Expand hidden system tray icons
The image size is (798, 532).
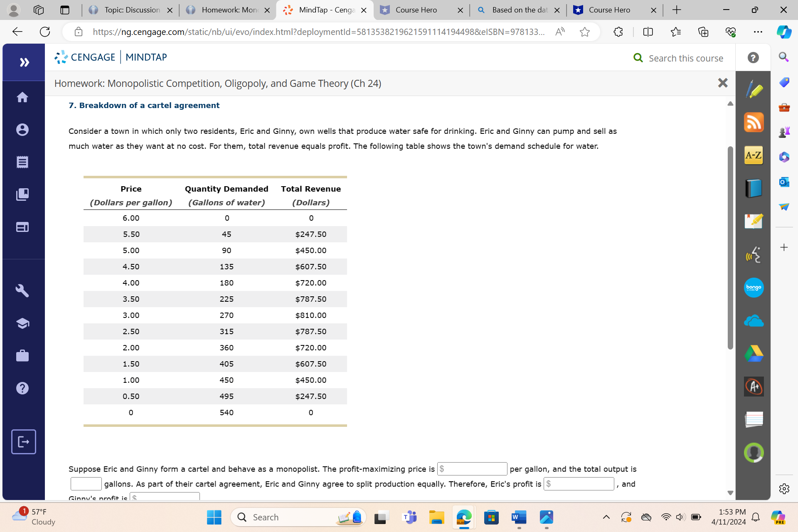[x=606, y=517]
